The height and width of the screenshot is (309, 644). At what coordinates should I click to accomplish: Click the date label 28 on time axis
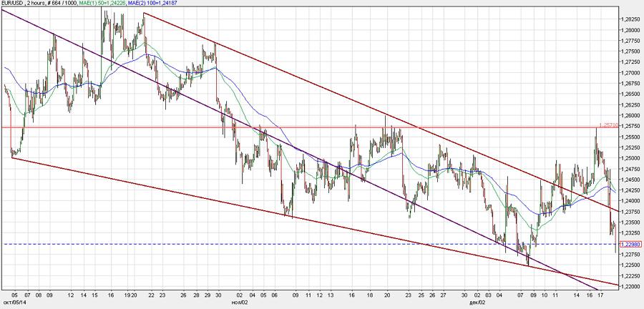196,295
